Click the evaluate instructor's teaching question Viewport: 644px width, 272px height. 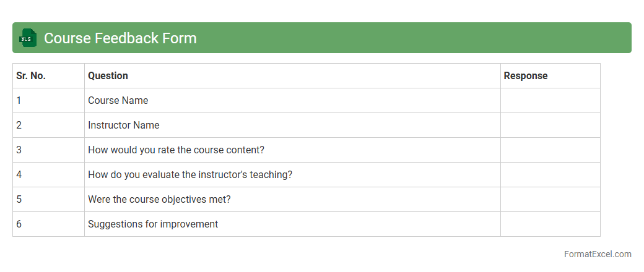point(190,175)
